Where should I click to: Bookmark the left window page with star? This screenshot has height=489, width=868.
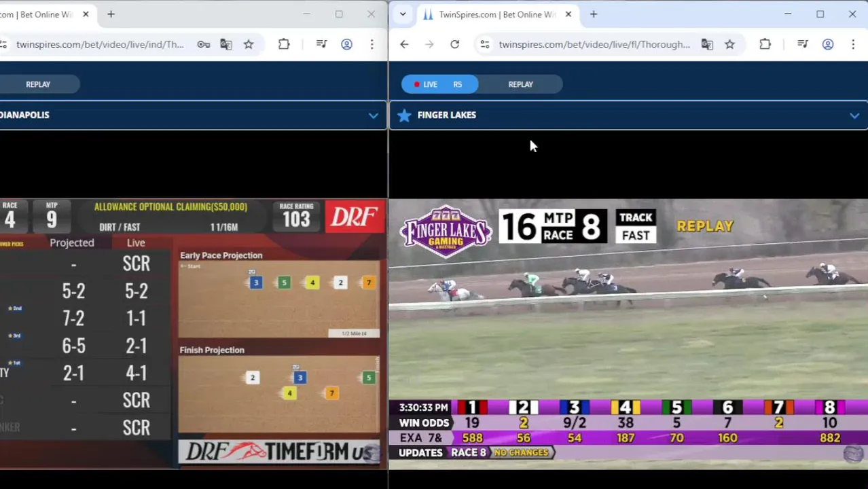[249, 44]
